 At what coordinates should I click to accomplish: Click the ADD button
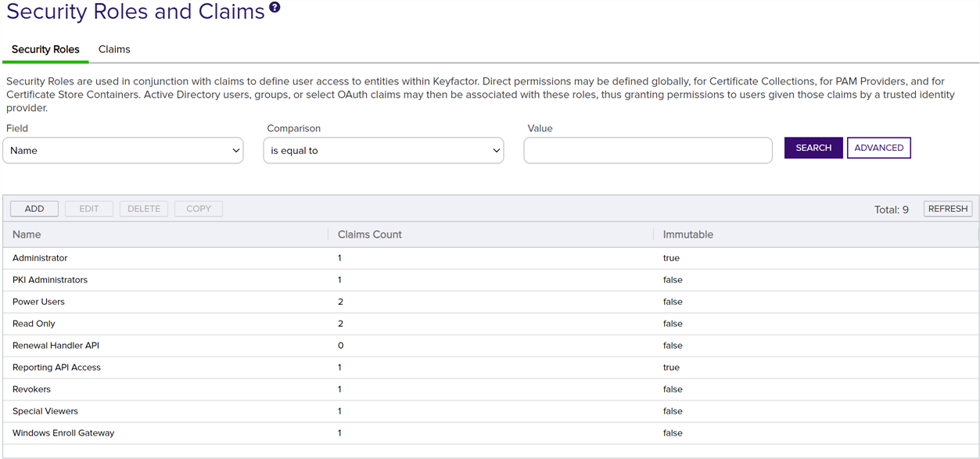(x=34, y=209)
